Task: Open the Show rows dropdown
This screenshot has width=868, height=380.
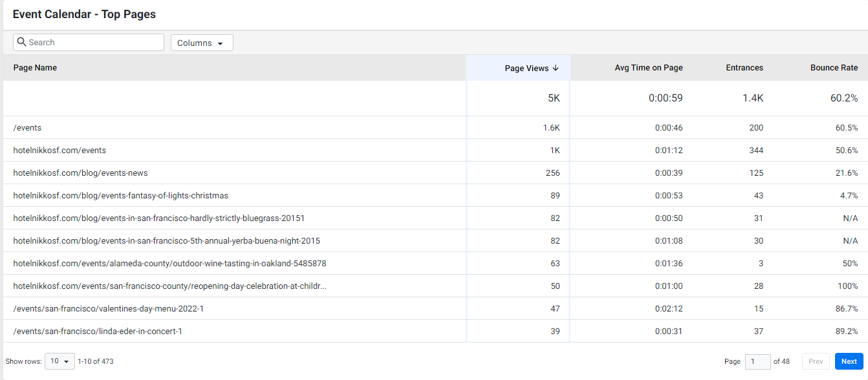Action: coord(60,361)
